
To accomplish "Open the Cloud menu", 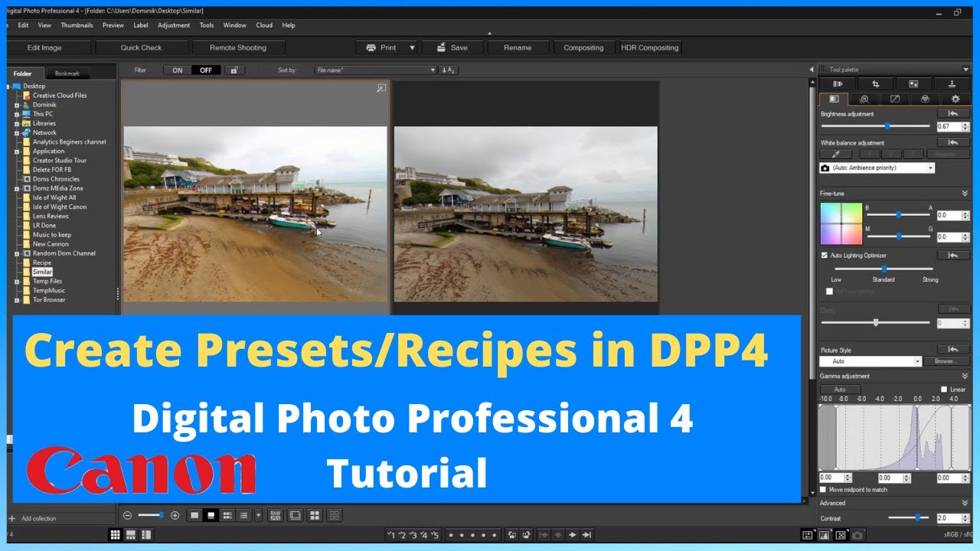I will point(264,25).
